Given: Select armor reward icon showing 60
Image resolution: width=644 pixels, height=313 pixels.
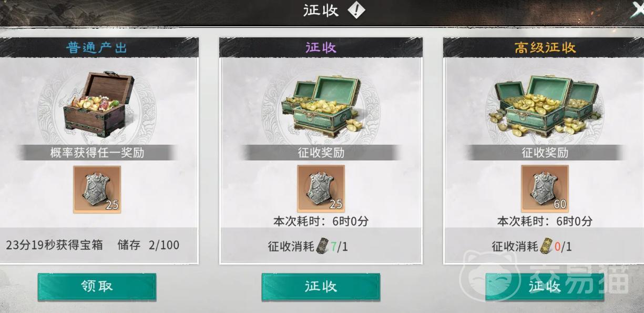Looking at the screenshot, I should click(545, 189).
